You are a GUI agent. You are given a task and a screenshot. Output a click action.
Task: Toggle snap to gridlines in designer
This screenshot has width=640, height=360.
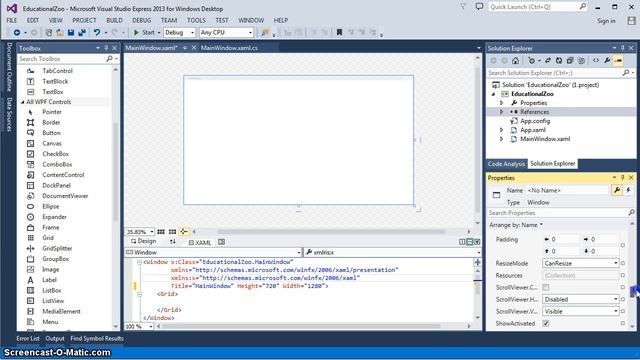tap(173, 231)
